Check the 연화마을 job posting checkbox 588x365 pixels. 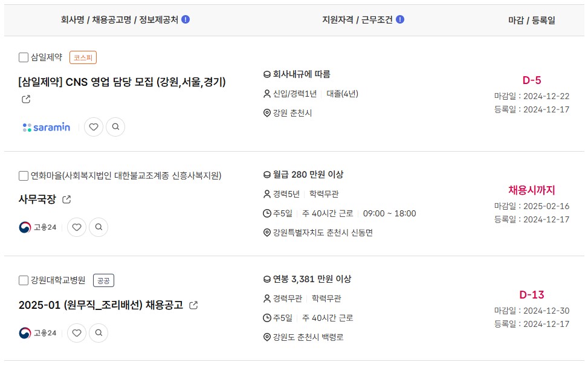pyautogui.click(x=23, y=176)
